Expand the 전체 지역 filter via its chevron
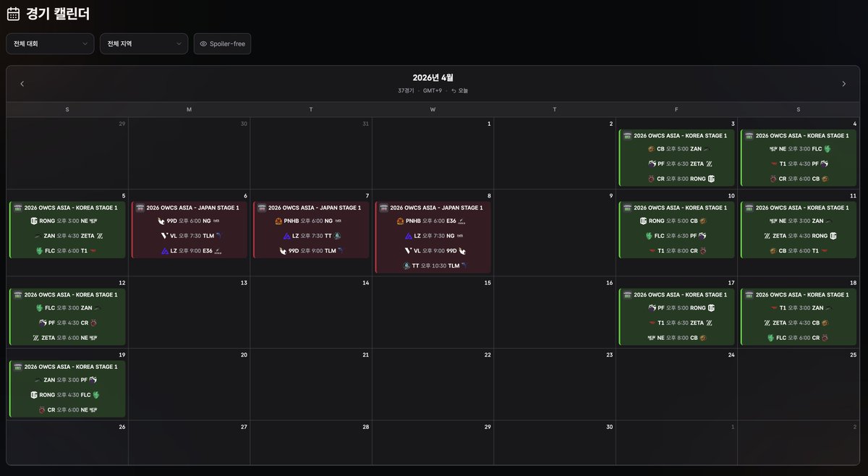Image resolution: width=868 pixels, height=476 pixels. click(181, 43)
